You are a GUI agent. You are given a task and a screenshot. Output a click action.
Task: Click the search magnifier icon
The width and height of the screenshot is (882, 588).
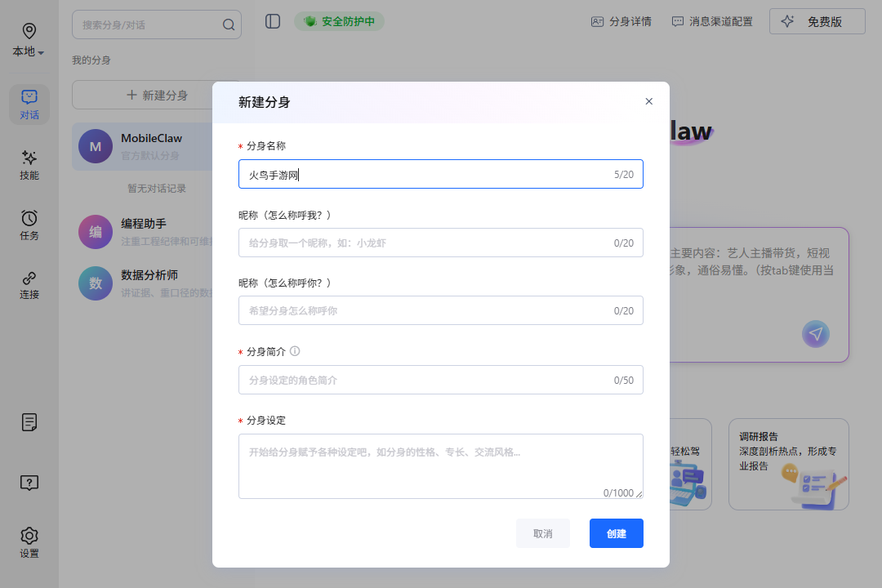[x=229, y=24]
